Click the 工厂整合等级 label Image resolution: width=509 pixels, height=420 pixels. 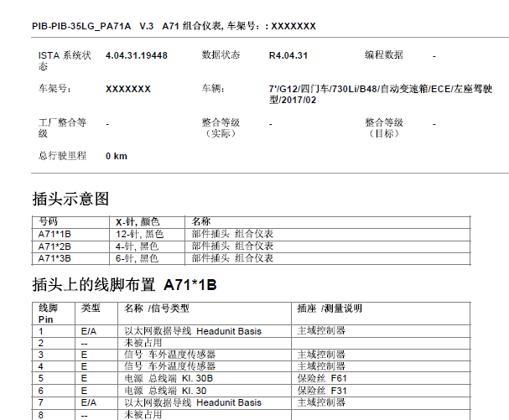(x=62, y=128)
